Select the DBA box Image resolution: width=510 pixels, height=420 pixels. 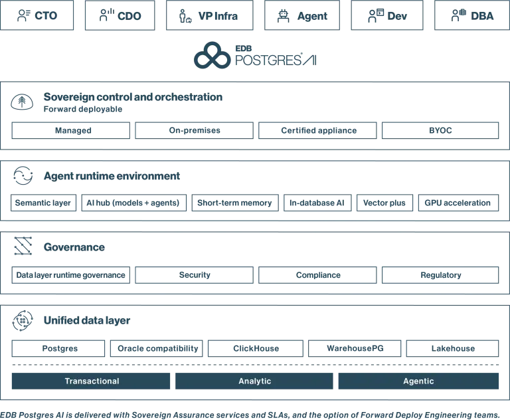coord(472,15)
